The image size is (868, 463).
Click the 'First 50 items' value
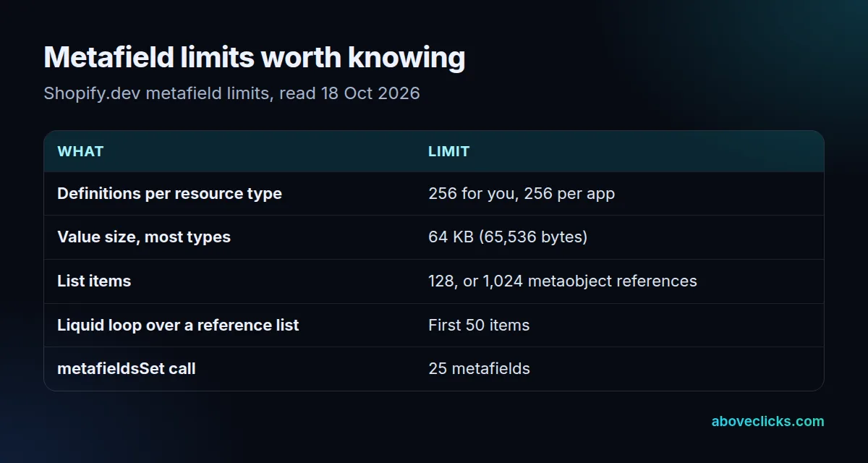(x=479, y=326)
